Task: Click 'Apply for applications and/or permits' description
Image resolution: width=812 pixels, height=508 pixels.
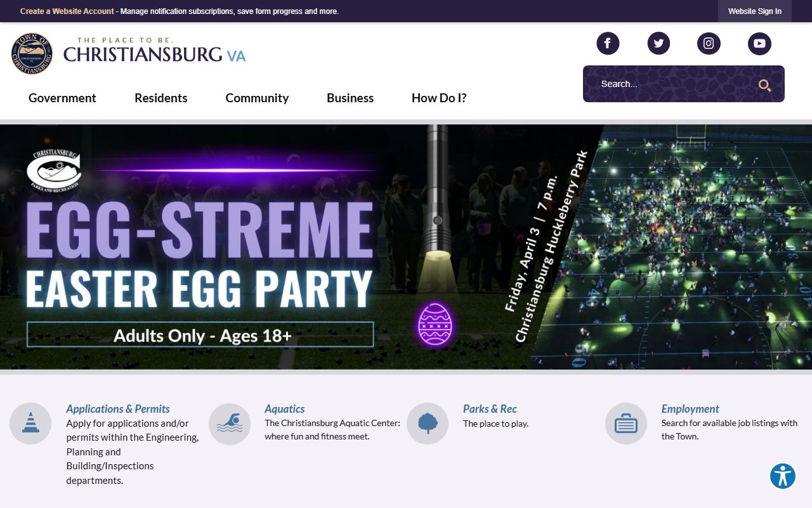Action: (132, 451)
